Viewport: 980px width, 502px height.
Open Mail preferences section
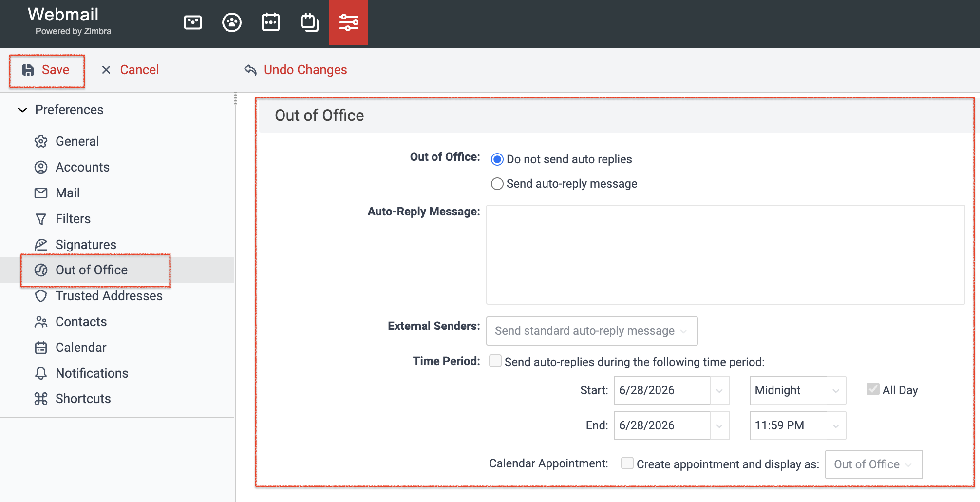click(68, 193)
